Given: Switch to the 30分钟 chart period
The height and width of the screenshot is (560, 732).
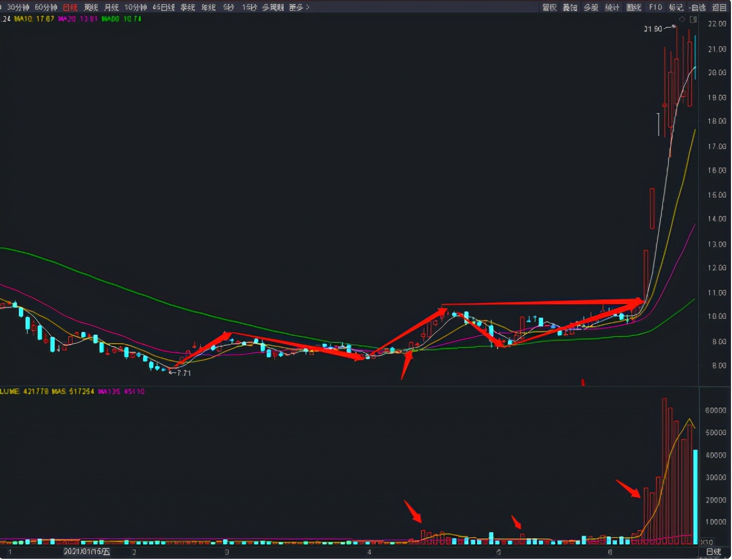Looking at the screenshot, I should click(18, 7).
